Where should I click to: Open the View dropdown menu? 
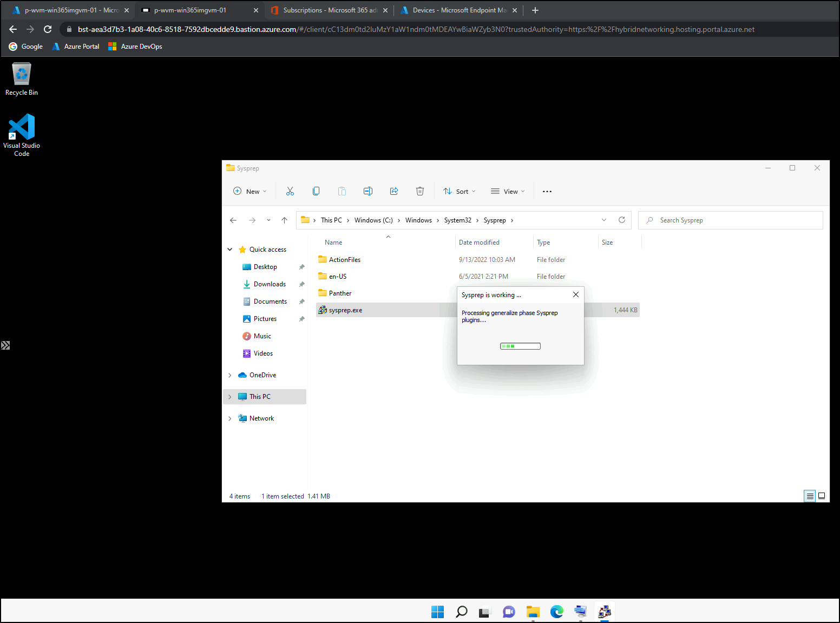click(508, 191)
